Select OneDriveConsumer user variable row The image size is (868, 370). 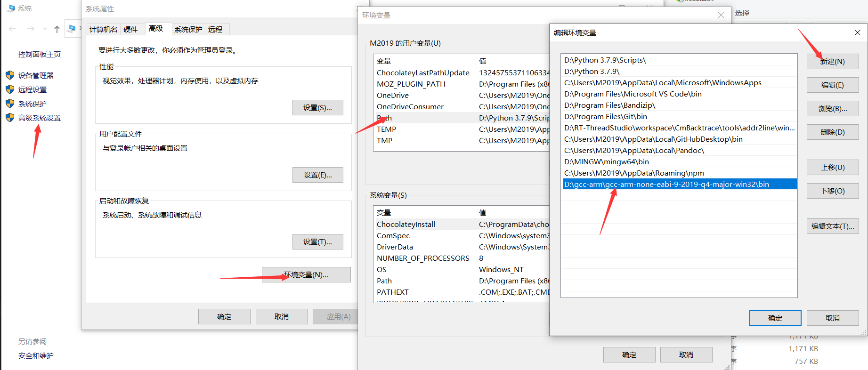click(462, 106)
